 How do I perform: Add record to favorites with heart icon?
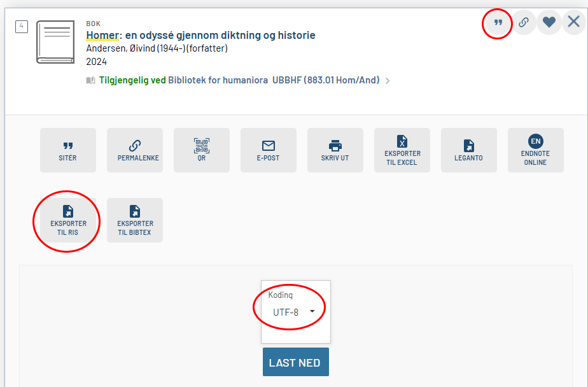[549, 22]
